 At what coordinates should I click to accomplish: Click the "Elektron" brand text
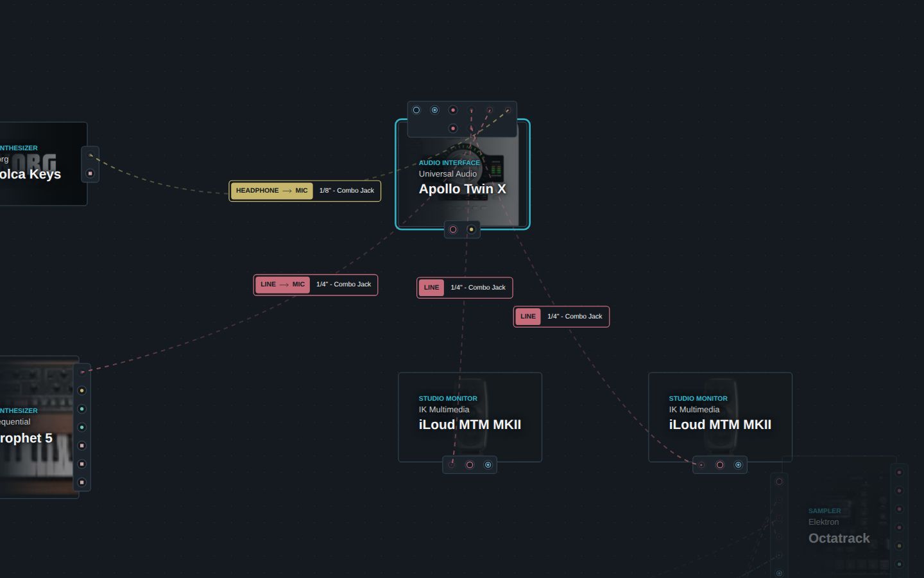pos(824,522)
